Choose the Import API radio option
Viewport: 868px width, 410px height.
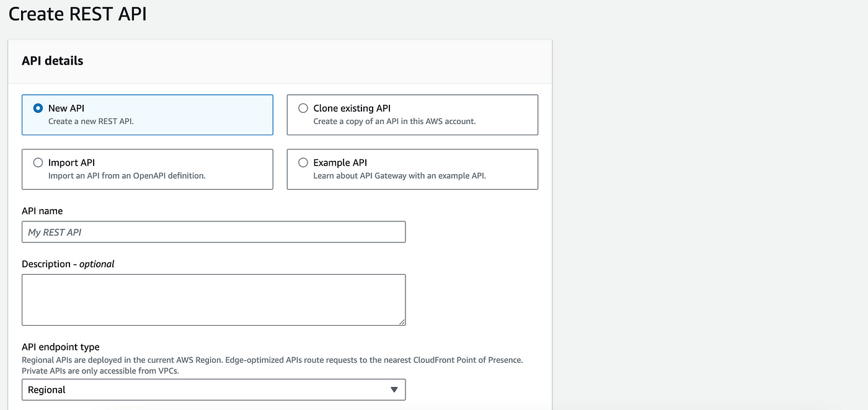[38, 163]
